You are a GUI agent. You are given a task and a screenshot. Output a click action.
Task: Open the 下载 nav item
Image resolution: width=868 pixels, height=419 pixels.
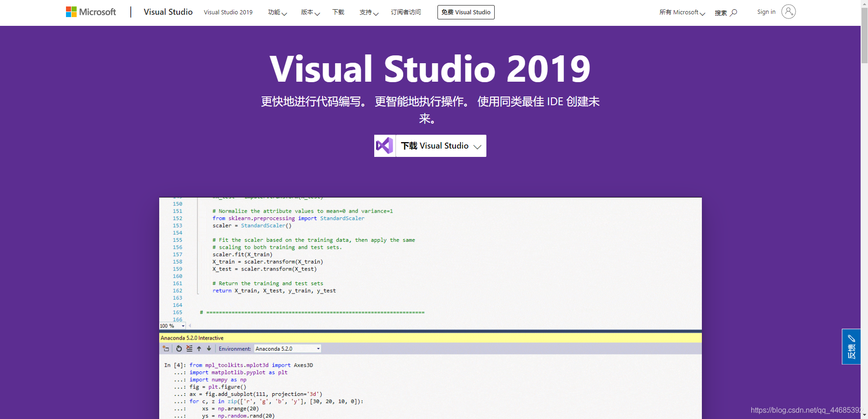pyautogui.click(x=338, y=12)
